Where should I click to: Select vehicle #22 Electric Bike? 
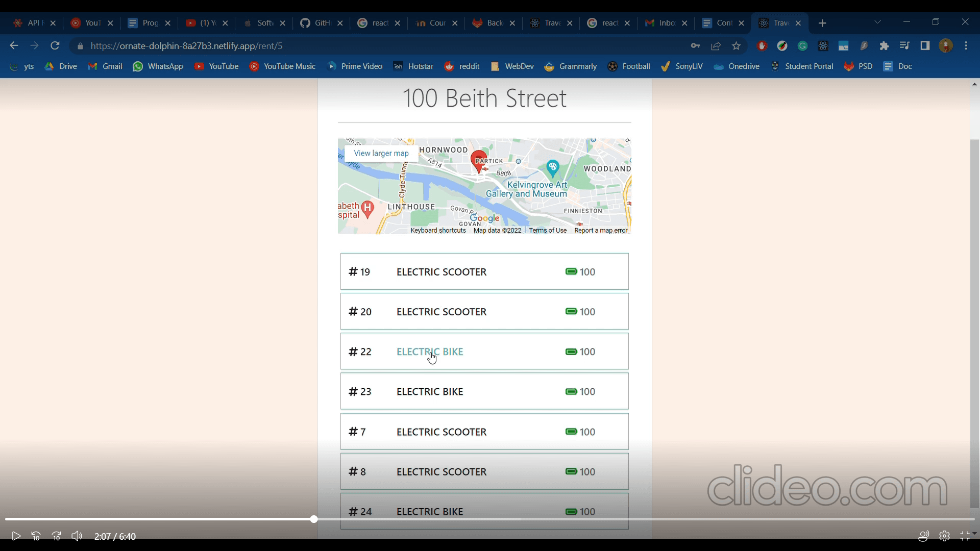click(484, 352)
